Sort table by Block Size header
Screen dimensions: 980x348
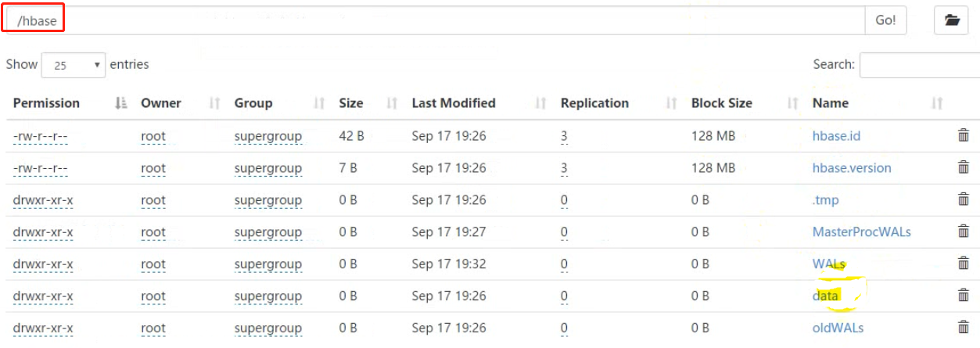click(x=722, y=103)
